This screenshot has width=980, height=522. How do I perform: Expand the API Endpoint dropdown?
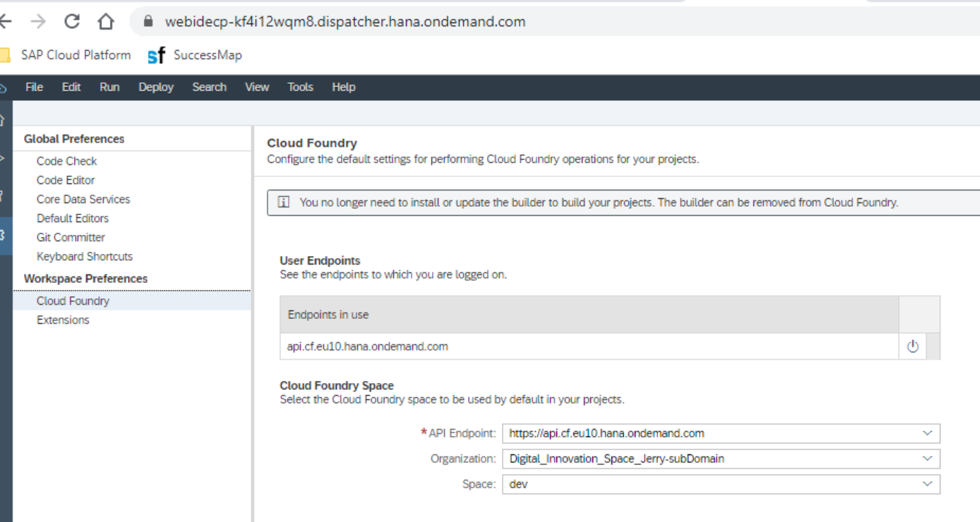927,433
